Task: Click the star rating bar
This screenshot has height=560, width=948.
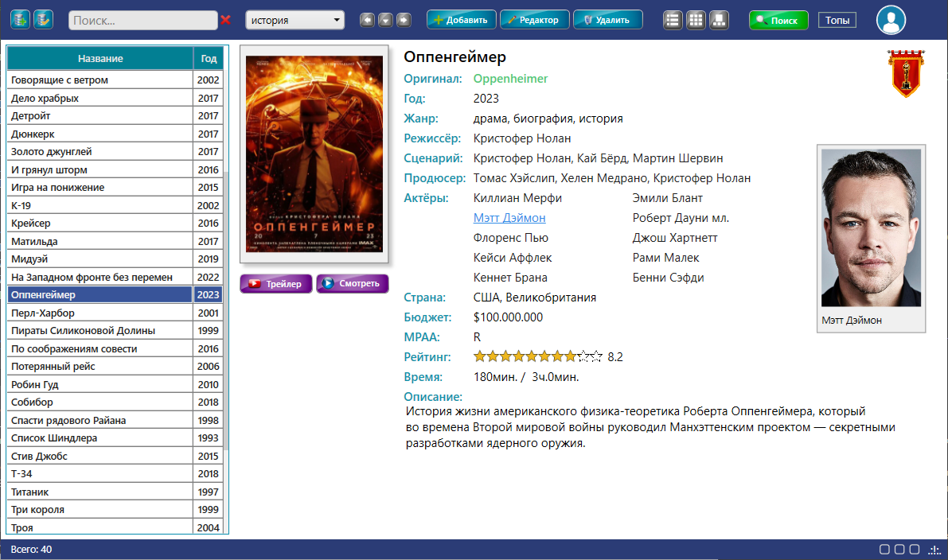Action: coord(537,356)
